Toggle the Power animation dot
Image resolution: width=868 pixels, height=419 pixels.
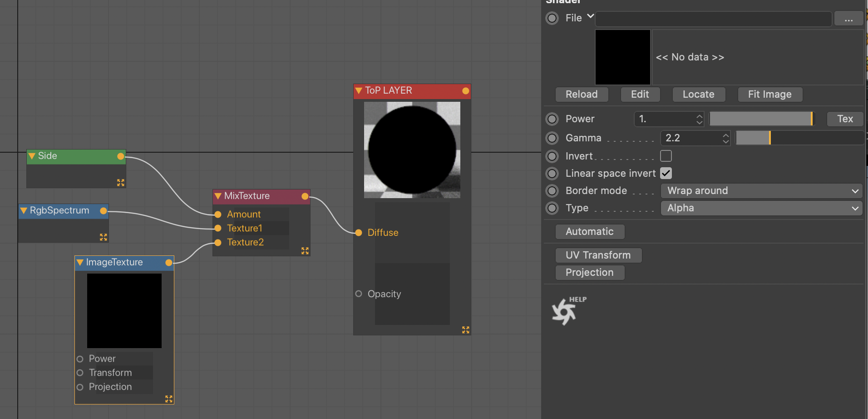(552, 119)
